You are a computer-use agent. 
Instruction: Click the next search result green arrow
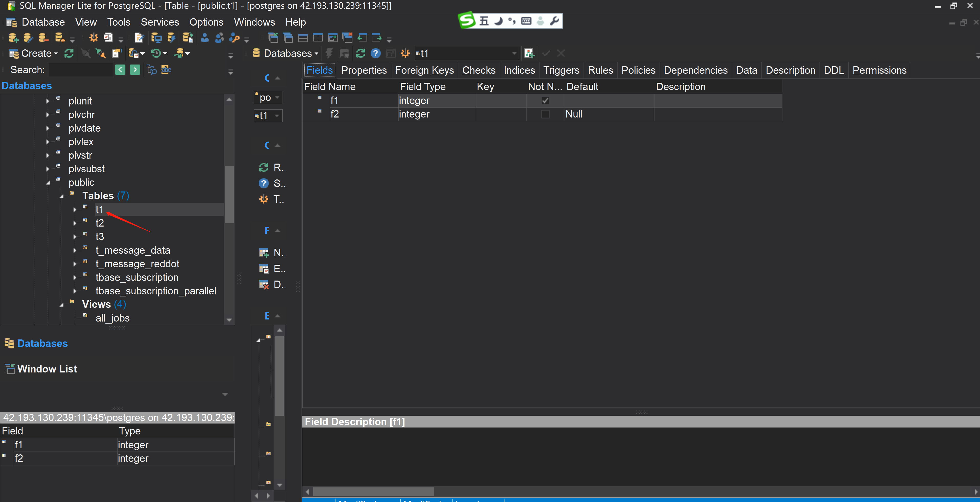tap(135, 70)
